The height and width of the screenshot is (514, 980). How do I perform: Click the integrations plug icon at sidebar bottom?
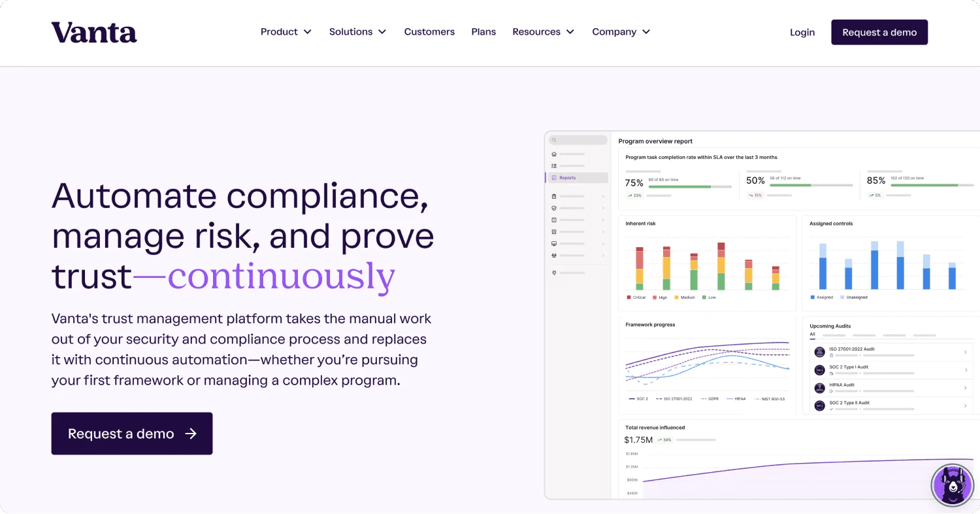[x=553, y=273]
